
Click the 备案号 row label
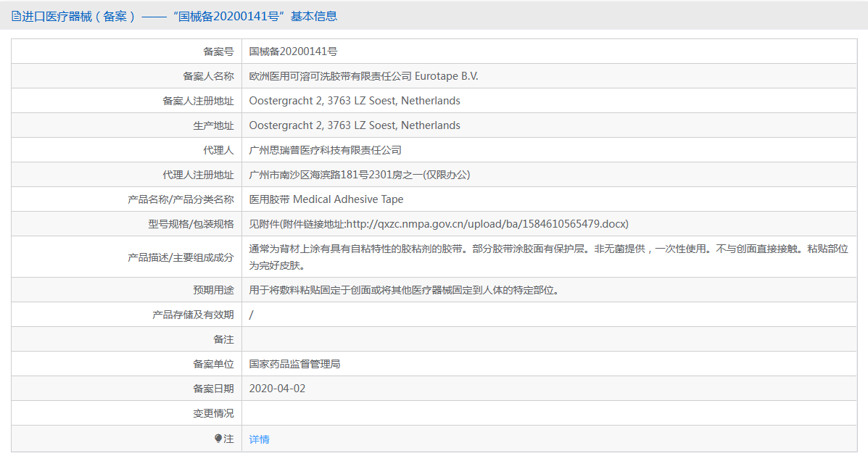[219, 51]
